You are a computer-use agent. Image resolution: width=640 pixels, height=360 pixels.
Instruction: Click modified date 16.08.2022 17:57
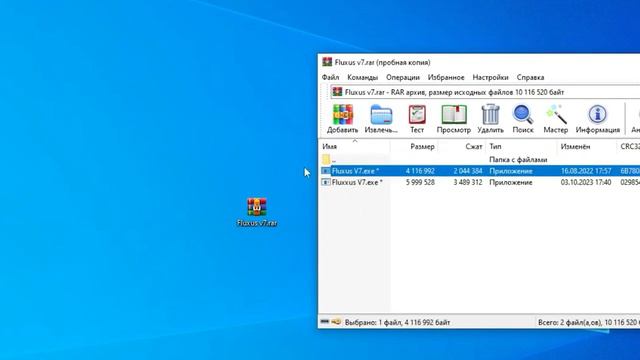pyautogui.click(x=586, y=171)
